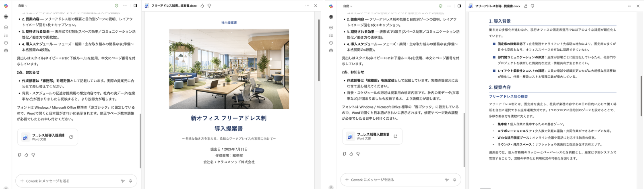Dislike the document preview in right window header
The image size is (644, 189).
533,6
